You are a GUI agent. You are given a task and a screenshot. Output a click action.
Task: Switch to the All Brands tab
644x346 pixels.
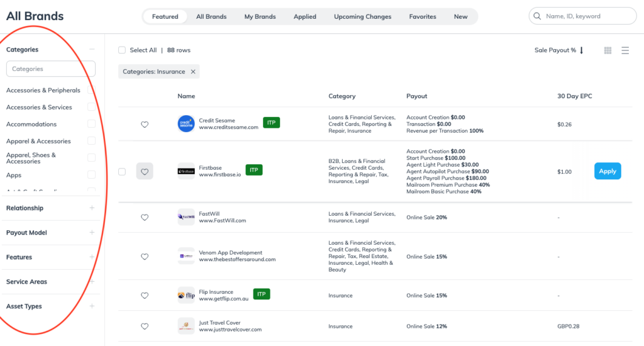click(211, 16)
